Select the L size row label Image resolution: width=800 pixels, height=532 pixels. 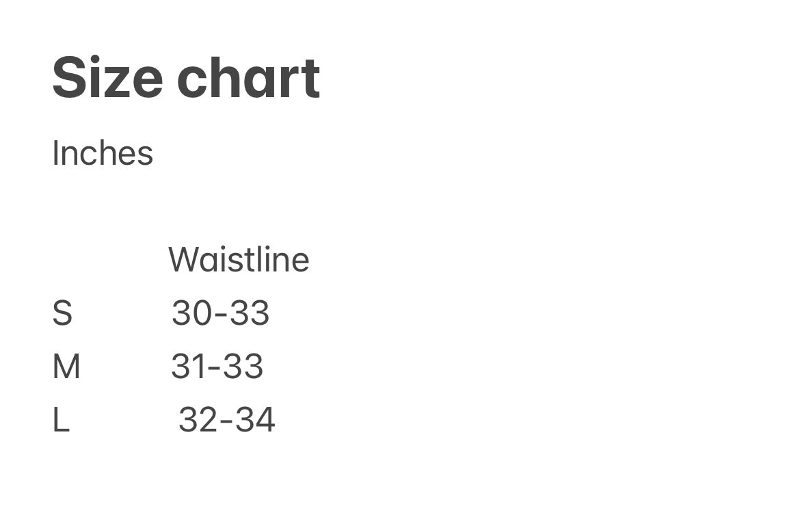pos(61,420)
